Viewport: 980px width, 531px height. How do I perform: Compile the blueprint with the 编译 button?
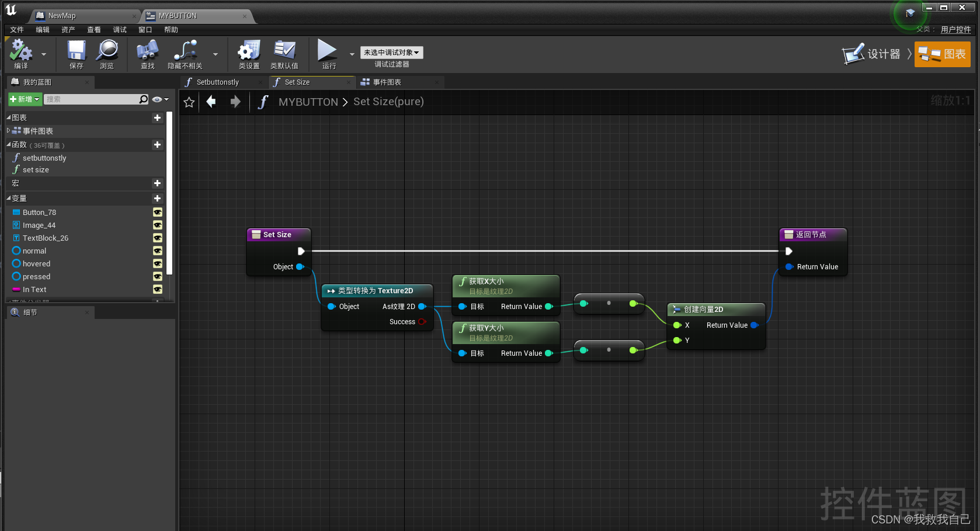point(22,54)
